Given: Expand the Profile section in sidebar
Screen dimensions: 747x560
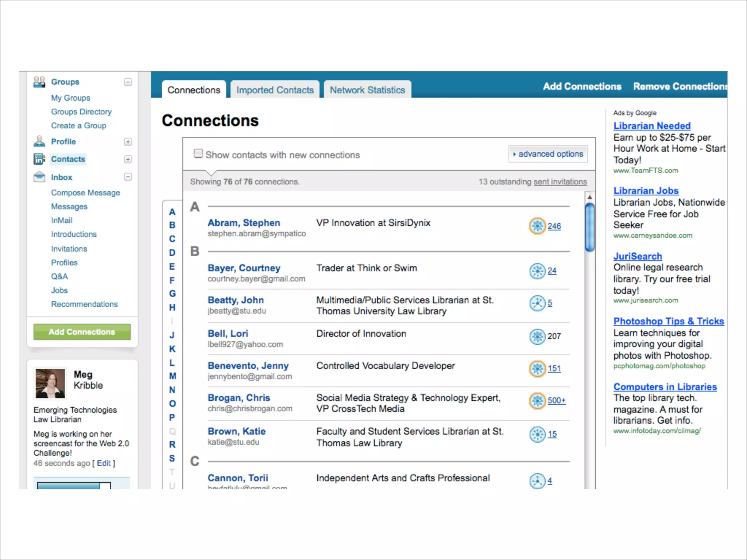Looking at the screenshot, I should pos(128,142).
